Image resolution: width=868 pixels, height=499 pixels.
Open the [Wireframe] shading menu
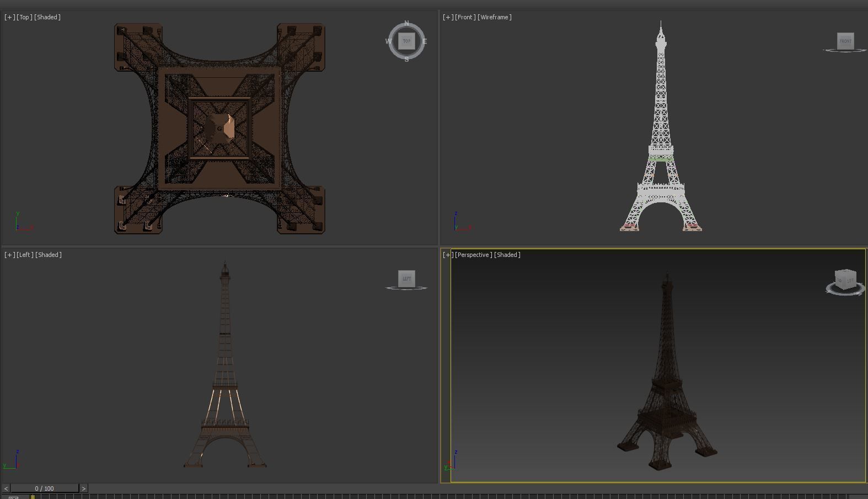[x=494, y=17]
